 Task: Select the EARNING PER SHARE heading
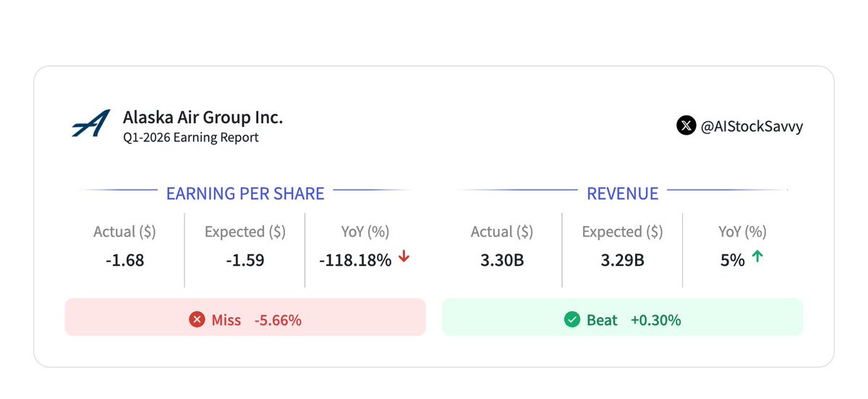pyautogui.click(x=245, y=193)
